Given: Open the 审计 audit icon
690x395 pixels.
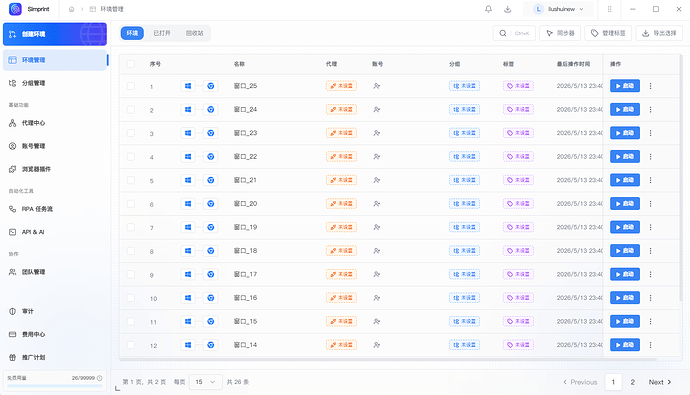Looking at the screenshot, I should click(x=12, y=311).
